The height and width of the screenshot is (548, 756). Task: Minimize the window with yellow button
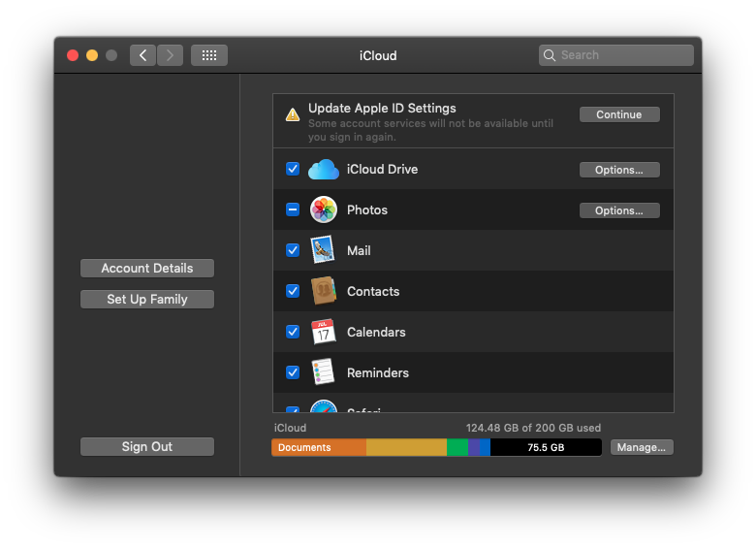92,55
